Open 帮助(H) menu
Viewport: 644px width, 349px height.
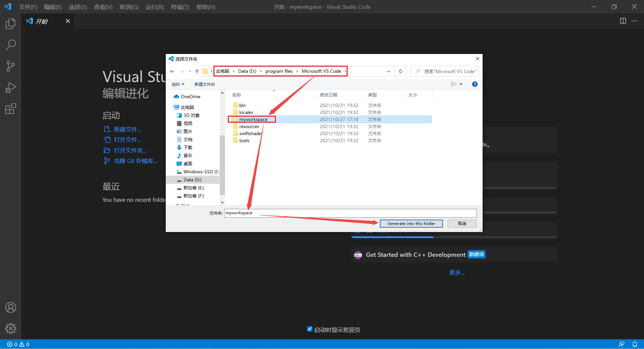click(x=206, y=7)
